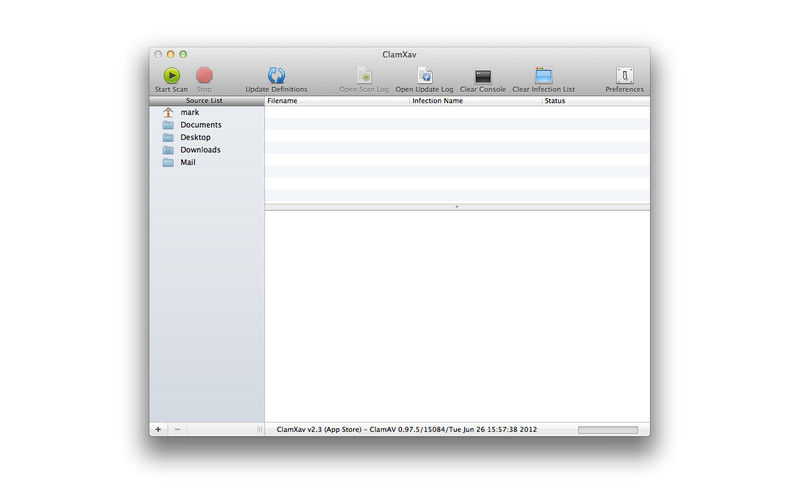Click the progress bar in the status bar
The height and width of the screenshot is (500, 800).
(607, 430)
